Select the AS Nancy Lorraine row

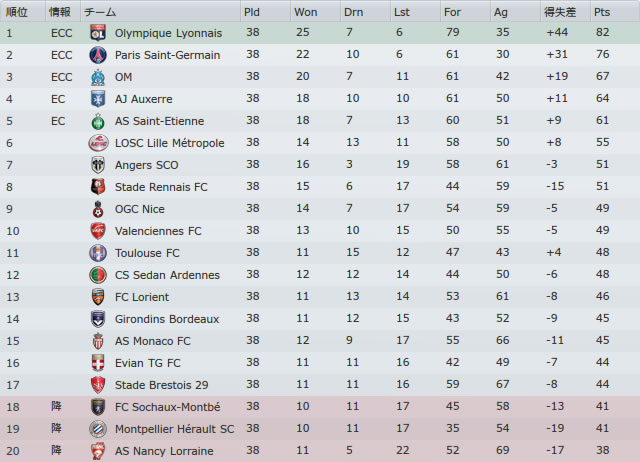320,451
